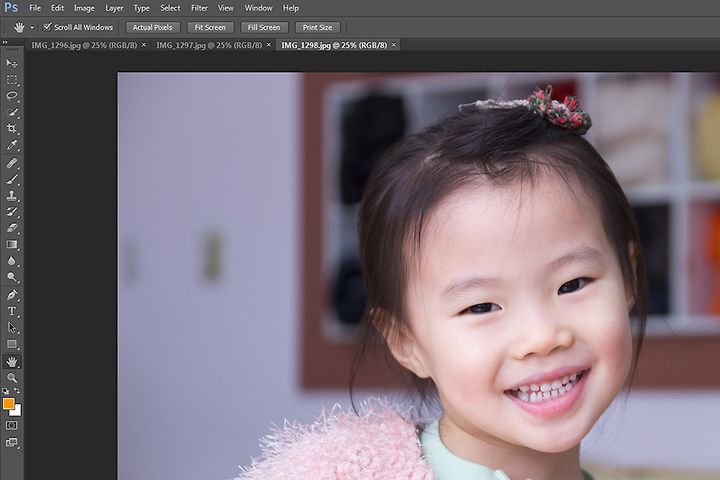The image size is (720, 480).
Task: Close the IMG_1298.jpg tab
Action: click(x=394, y=45)
